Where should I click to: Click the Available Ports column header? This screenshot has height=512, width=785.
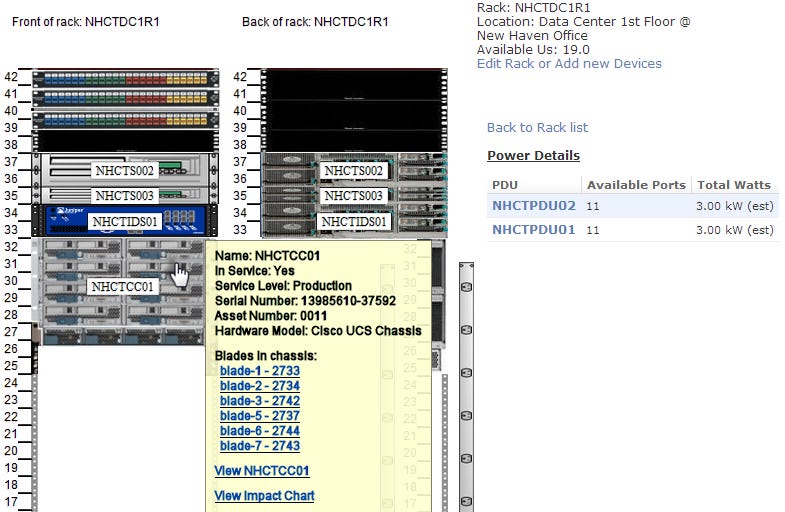pos(636,185)
